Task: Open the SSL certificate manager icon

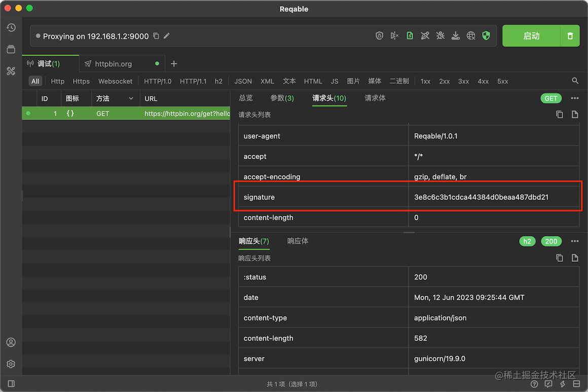Action: pyautogui.click(x=379, y=35)
